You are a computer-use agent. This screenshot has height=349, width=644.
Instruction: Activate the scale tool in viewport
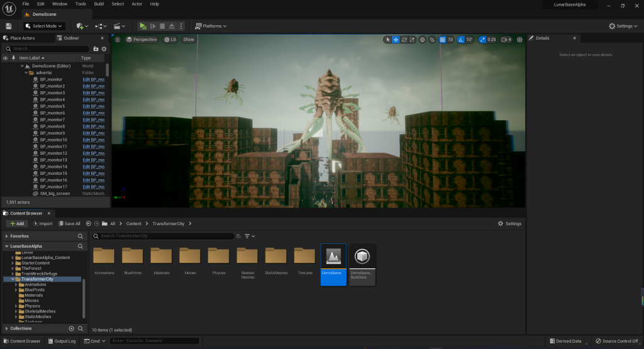412,40
